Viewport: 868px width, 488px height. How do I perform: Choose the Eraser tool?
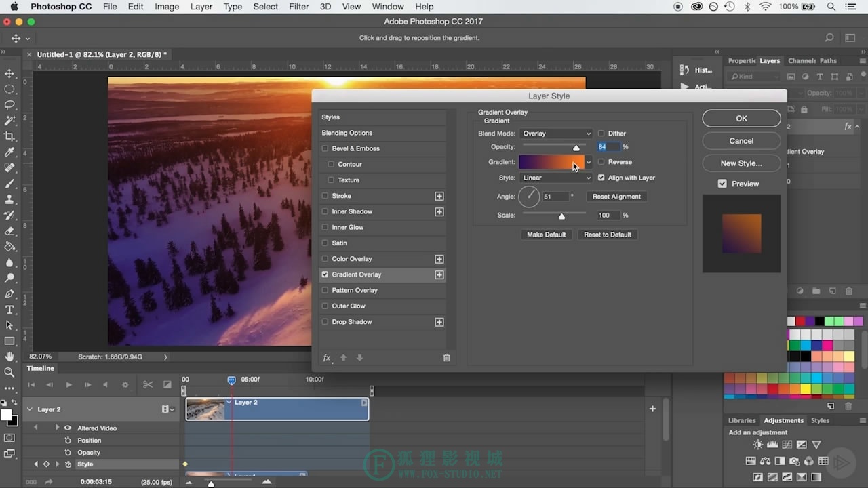click(x=9, y=231)
